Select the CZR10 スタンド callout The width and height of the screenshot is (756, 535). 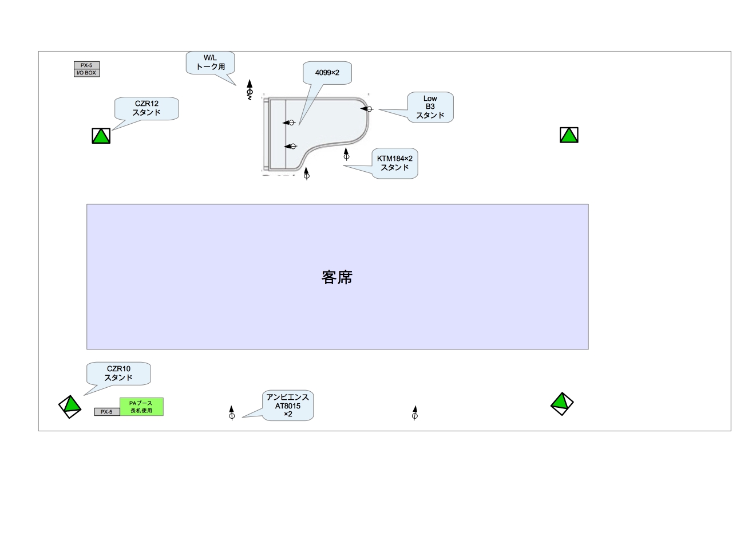(x=118, y=373)
